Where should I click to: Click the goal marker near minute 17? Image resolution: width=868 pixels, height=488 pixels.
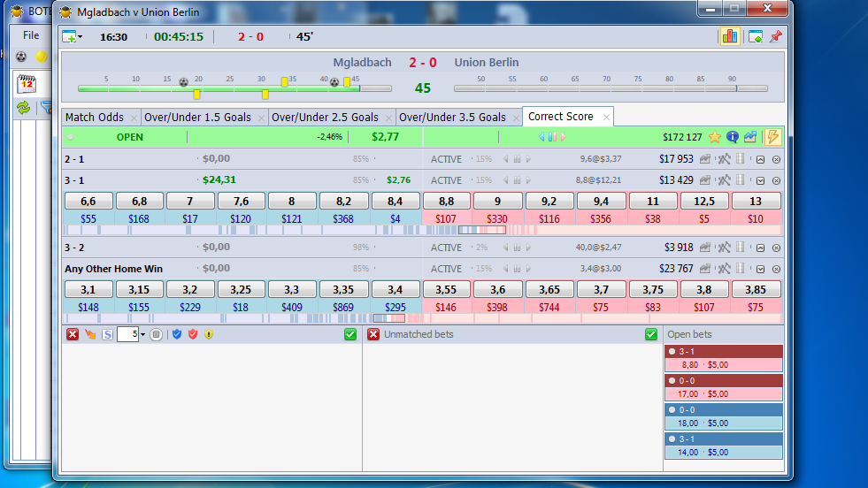[x=184, y=82]
